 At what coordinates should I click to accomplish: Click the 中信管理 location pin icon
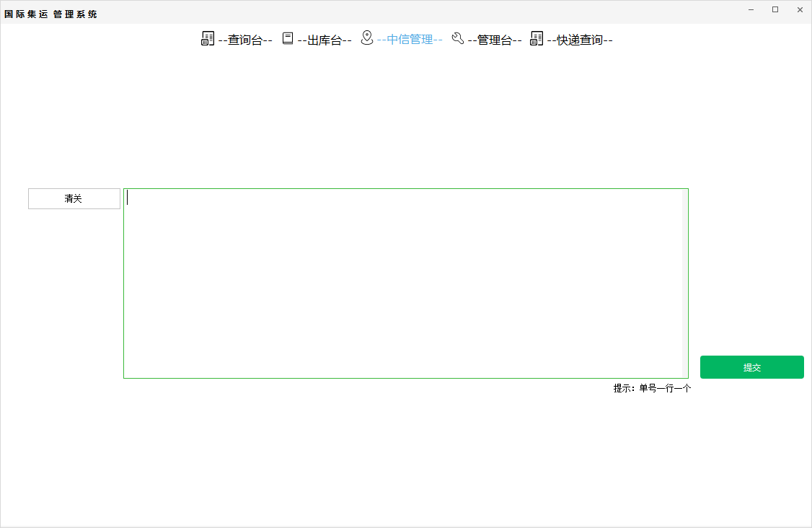click(x=366, y=38)
